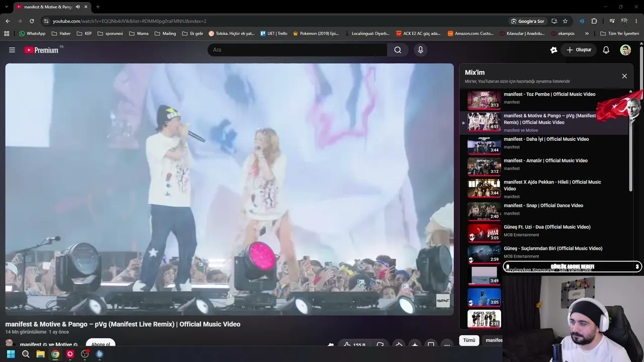Click the browser address bar URL
The height and width of the screenshot is (362, 644).
pyautogui.click(x=130, y=21)
